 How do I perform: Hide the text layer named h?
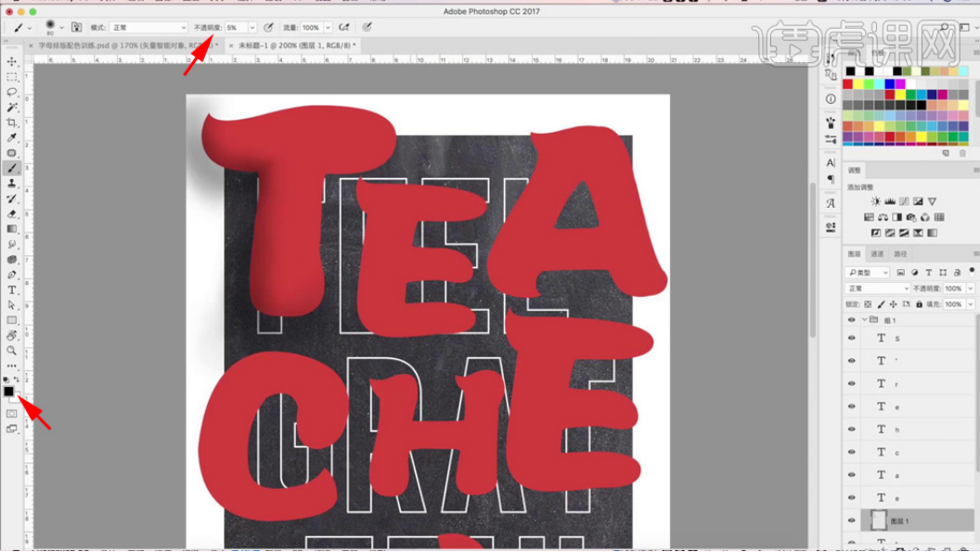point(851,430)
